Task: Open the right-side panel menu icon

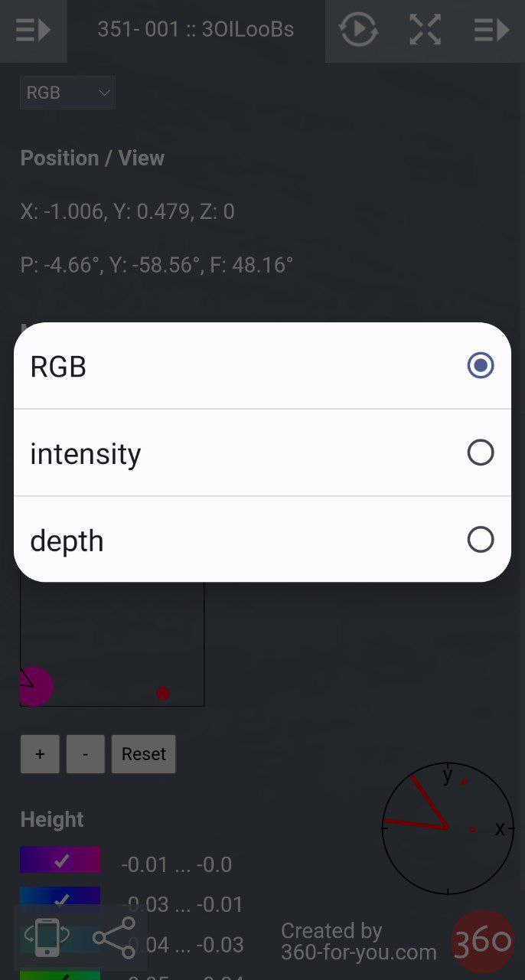Action: 491,31
